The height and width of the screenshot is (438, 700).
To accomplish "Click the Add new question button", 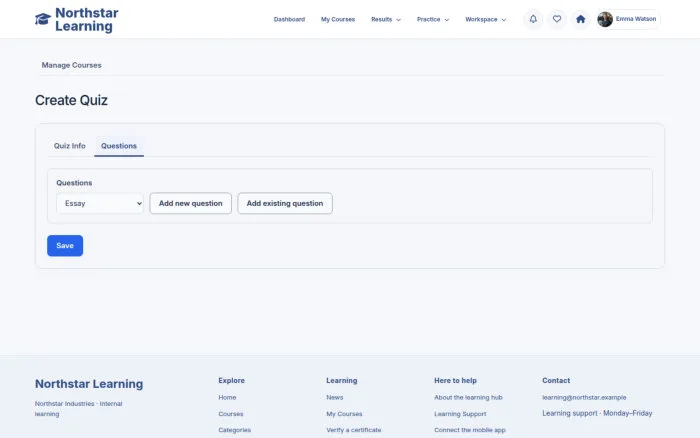I will (x=191, y=203).
